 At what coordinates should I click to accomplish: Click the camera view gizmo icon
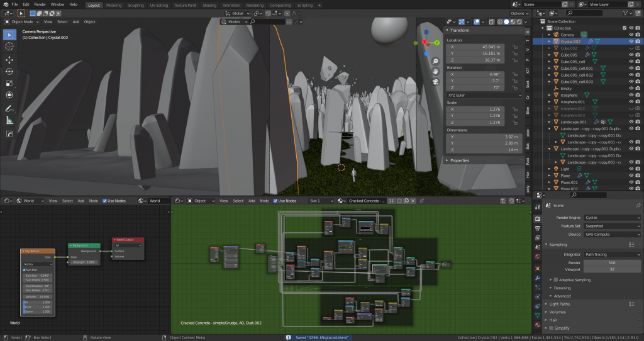[x=435, y=81]
